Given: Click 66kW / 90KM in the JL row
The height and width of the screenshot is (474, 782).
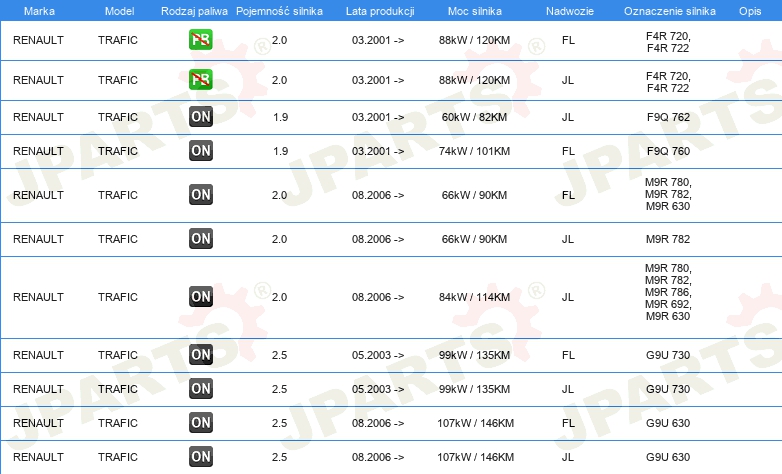Looking at the screenshot, I should [x=474, y=239].
